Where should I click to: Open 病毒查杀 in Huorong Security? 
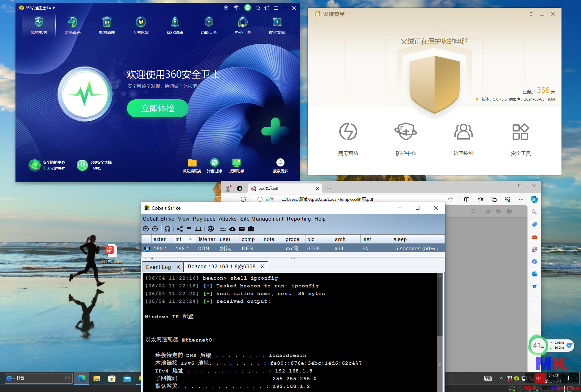(x=348, y=139)
